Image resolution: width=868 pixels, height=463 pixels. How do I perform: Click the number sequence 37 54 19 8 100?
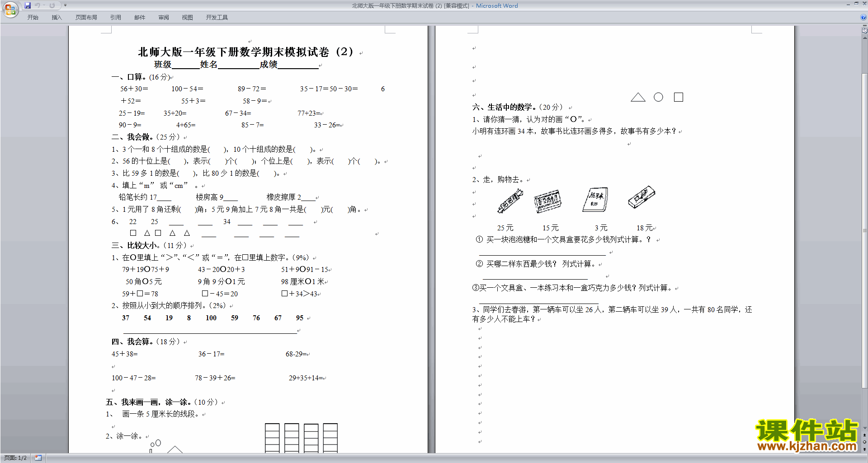212,318
